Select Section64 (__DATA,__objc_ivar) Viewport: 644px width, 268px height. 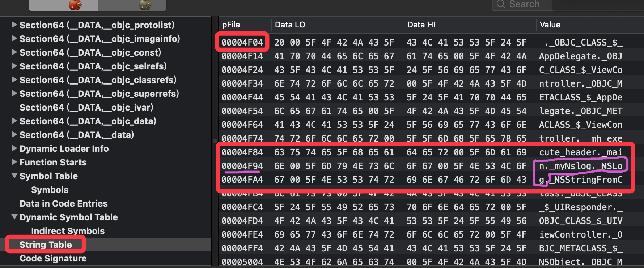pos(86,107)
